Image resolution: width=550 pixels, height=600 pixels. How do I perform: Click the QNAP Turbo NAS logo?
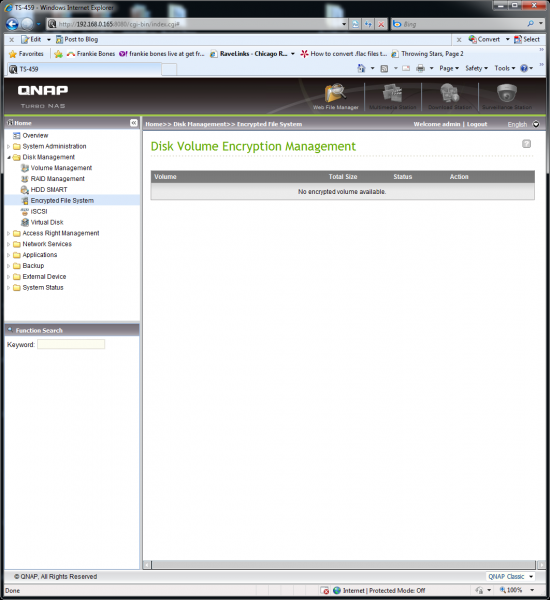click(43, 96)
